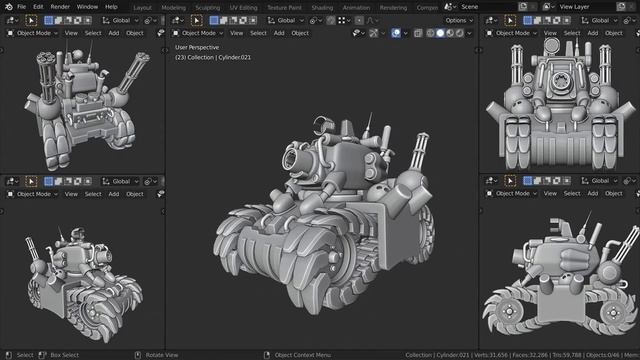Switch to wireframe shading in center viewport
Screen dimensions: 640x360
pyautogui.click(x=430, y=33)
